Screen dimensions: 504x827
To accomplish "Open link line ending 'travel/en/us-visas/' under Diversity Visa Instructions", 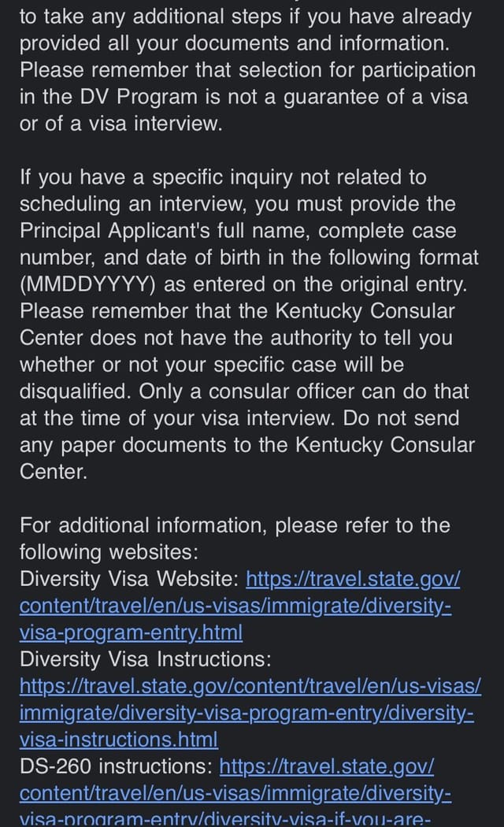I will tap(250, 686).
